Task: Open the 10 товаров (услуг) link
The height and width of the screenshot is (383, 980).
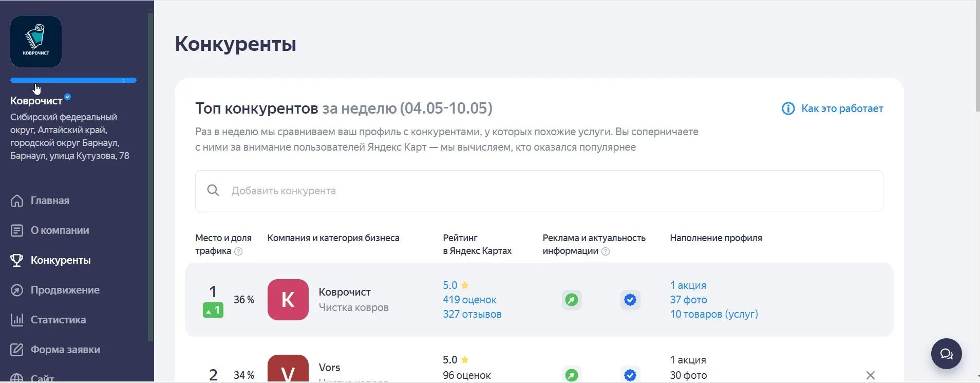Action: click(714, 314)
